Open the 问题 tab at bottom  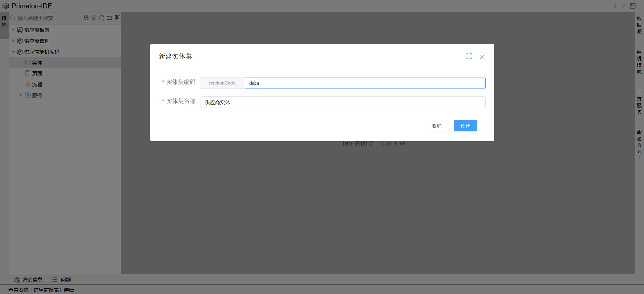click(61, 280)
